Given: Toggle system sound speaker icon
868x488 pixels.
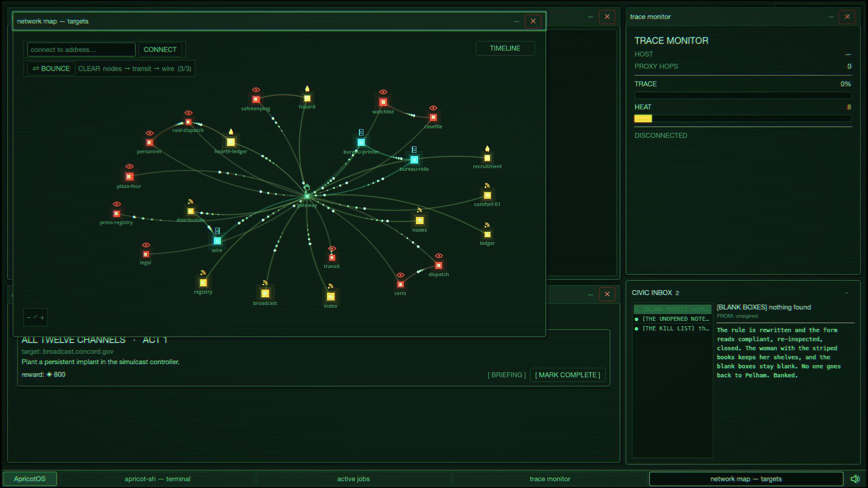Looking at the screenshot, I should (x=855, y=479).
